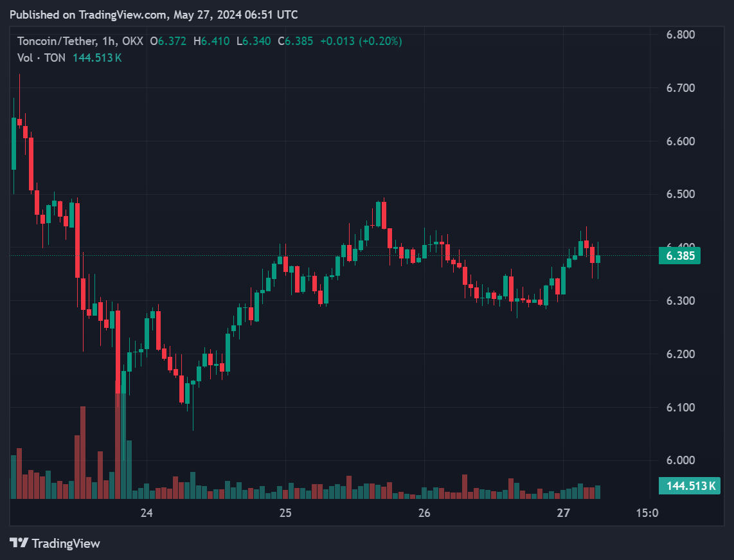This screenshot has width=734, height=560.
Task: Click the 6.800 price axis label
Action: pyautogui.click(x=681, y=35)
